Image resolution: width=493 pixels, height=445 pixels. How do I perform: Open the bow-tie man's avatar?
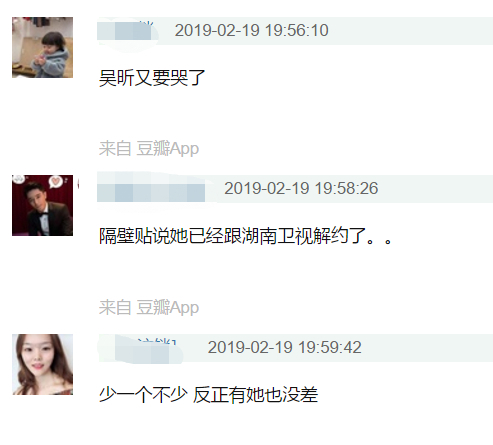(43, 205)
